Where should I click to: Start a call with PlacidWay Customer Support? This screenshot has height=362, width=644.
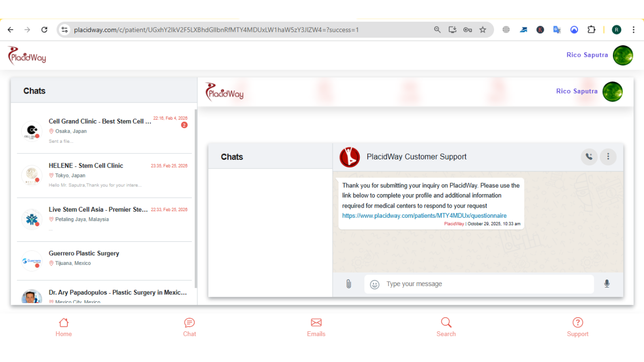589,156
